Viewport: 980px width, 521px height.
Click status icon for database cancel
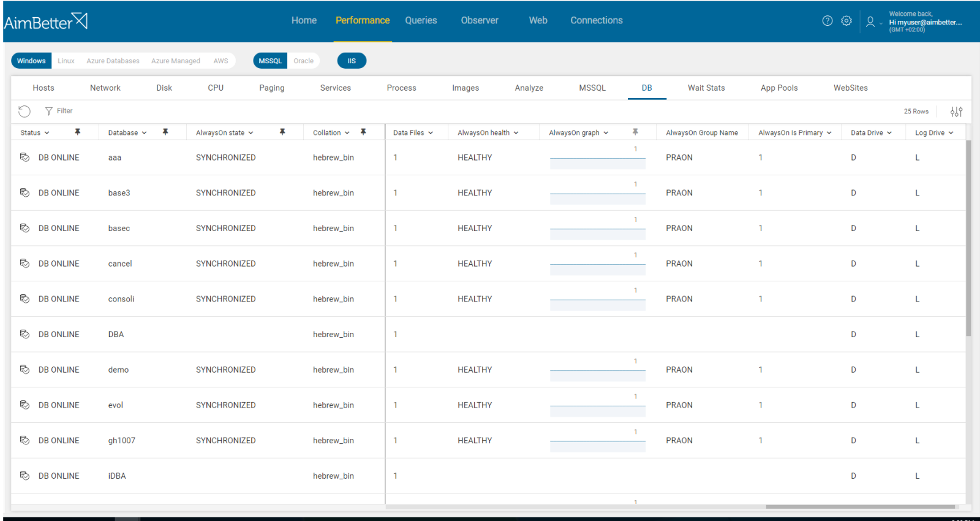point(24,264)
